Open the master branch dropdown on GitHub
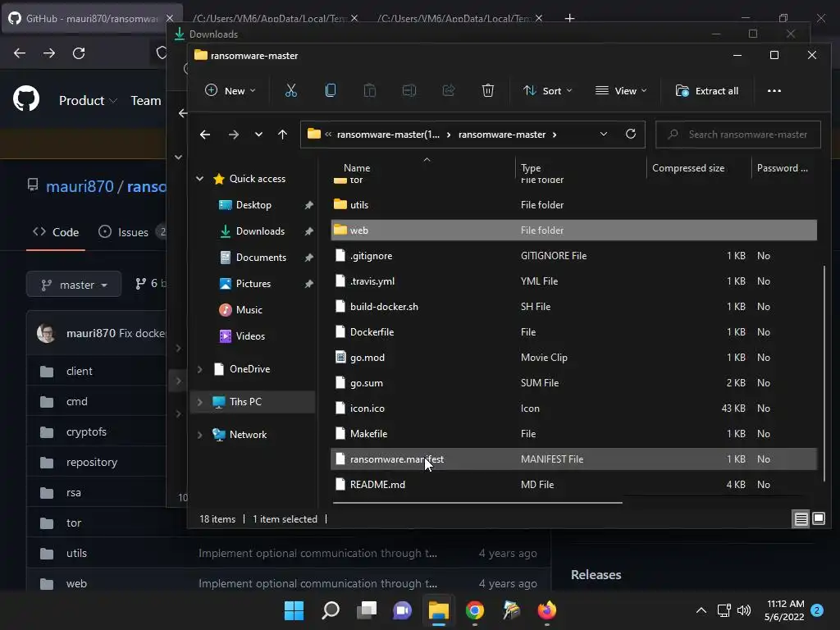Viewport: 840px width, 630px height. click(74, 285)
